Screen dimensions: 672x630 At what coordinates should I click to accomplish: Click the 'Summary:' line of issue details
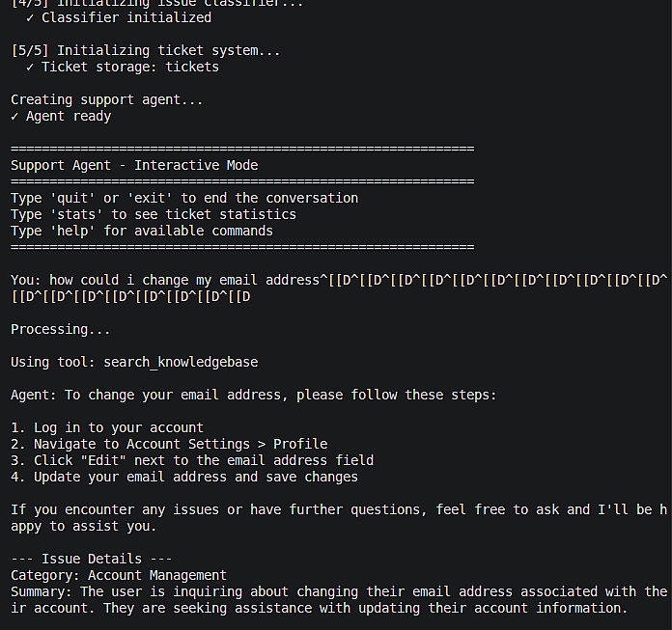click(x=338, y=591)
